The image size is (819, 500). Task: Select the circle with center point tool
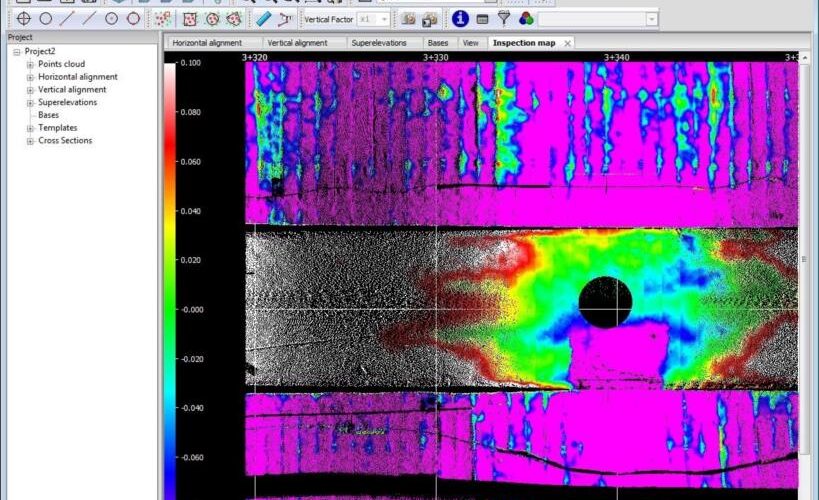tap(111, 19)
